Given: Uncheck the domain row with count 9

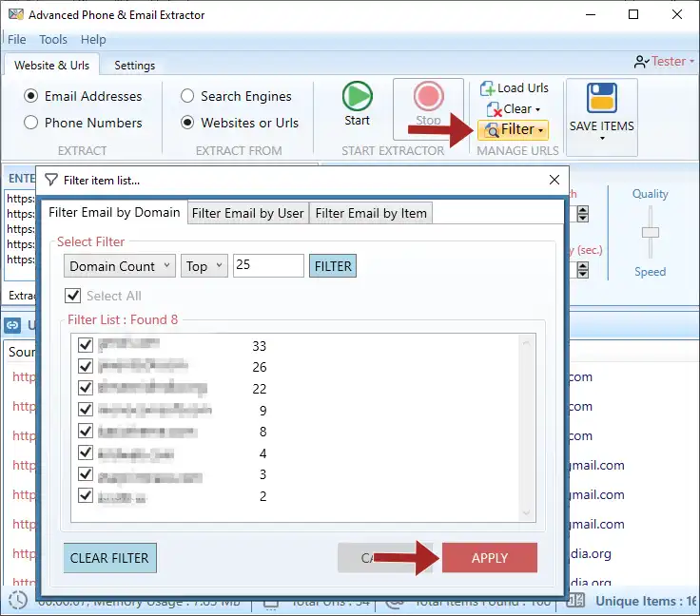Looking at the screenshot, I should (86, 410).
